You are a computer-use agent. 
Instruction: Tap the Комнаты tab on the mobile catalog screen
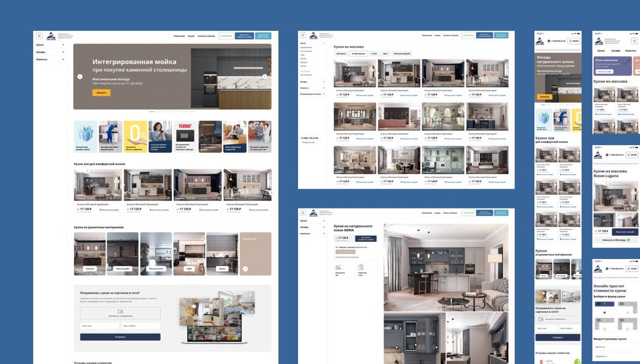click(x=630, y=51)
